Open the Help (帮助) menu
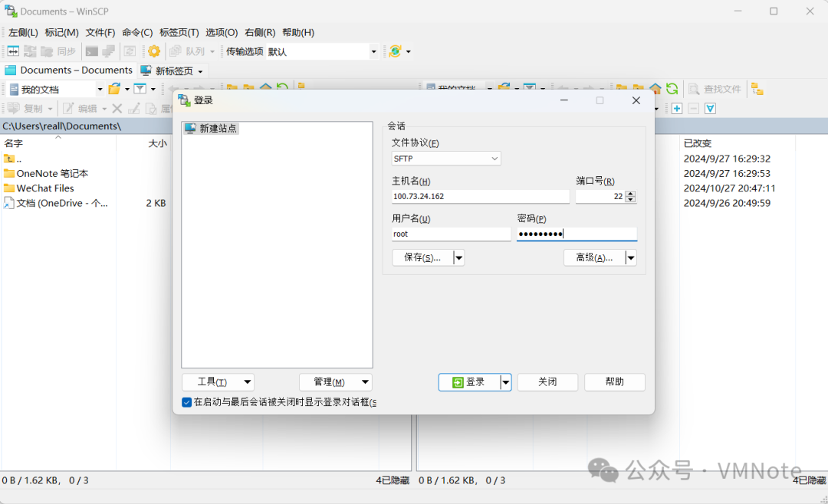This screenshot has height=504, width=828. pyautogui.click(x=298, y=32)
